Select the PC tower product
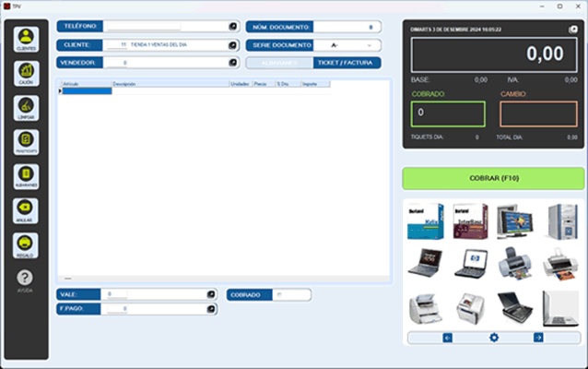The width and height of the screenshot is (588, 369). click(562, 221)
